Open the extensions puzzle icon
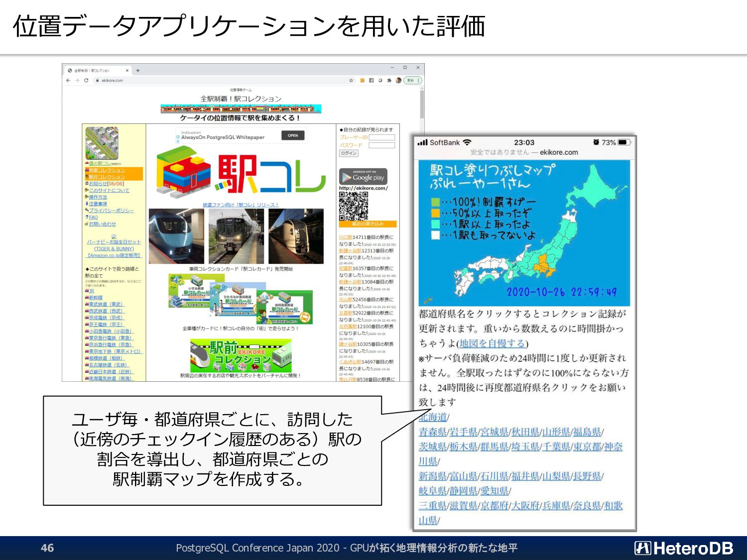 389,80
